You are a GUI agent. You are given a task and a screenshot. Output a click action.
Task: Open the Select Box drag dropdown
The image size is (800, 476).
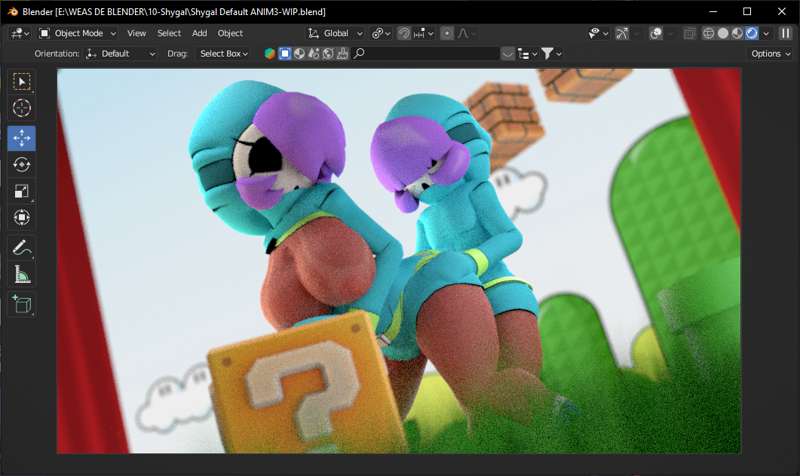(x=224, y=53)
